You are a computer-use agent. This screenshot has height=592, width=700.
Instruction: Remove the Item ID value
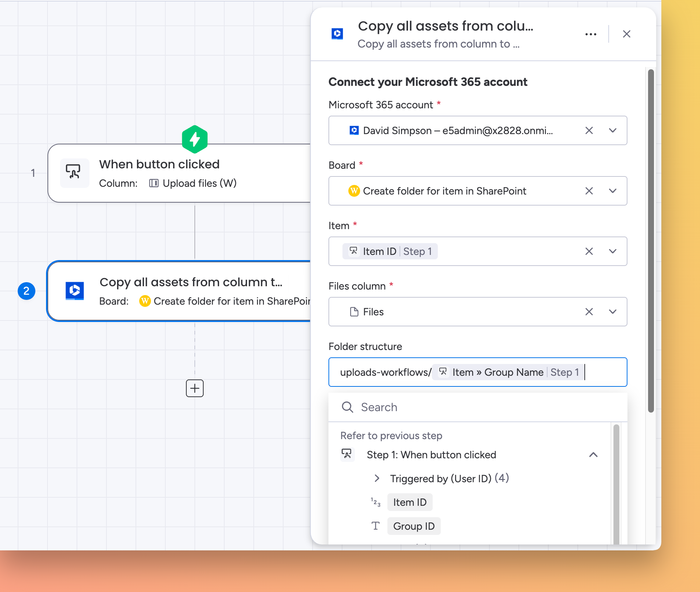tap(589, 251)
